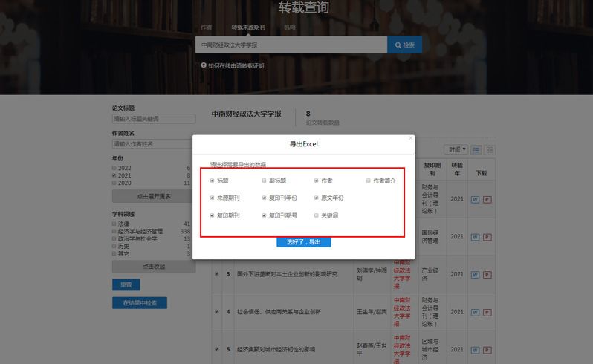
Task: Download Word file for 财务与会计导刊 row
Action: coord(476,199)
